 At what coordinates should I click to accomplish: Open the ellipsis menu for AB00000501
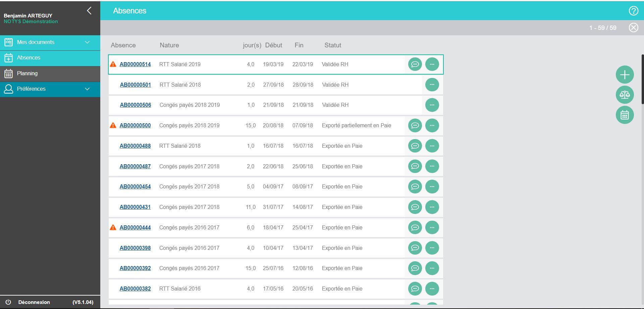tap(432, 85)
